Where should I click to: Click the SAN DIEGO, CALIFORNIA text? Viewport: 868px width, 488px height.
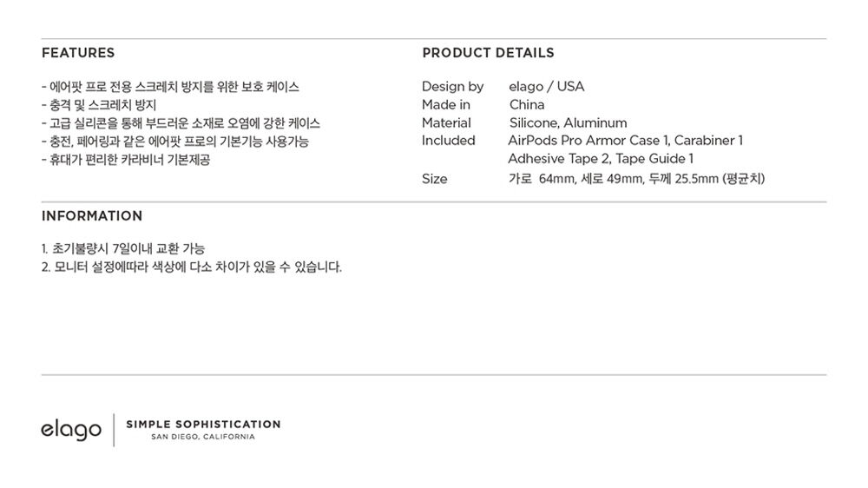[203, 437]
